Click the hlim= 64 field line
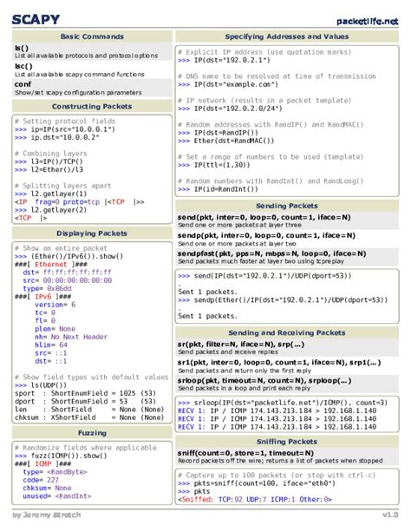 coord(51,345)
